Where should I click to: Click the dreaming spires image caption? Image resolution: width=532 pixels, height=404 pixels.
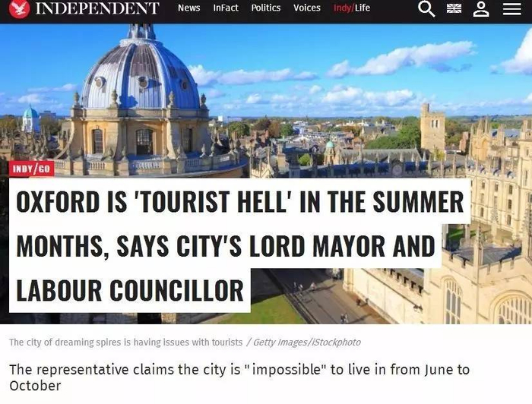tap(126, 342)
